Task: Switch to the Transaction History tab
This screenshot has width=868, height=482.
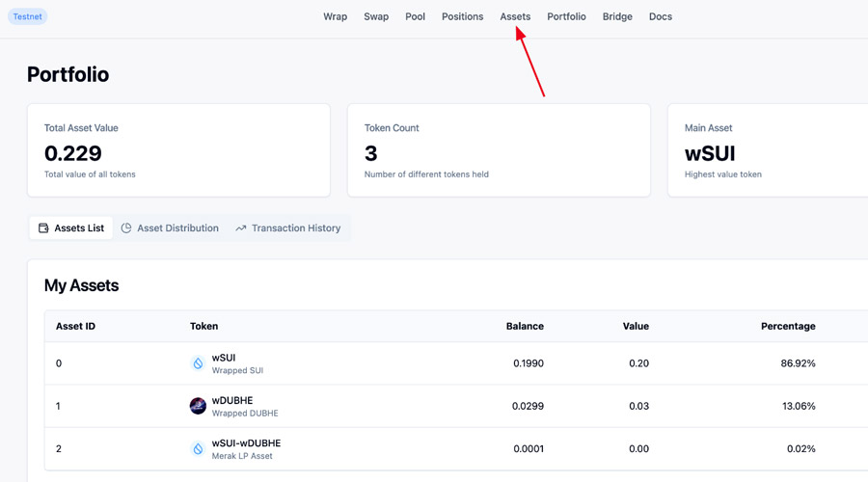Action: coord(287,228)
